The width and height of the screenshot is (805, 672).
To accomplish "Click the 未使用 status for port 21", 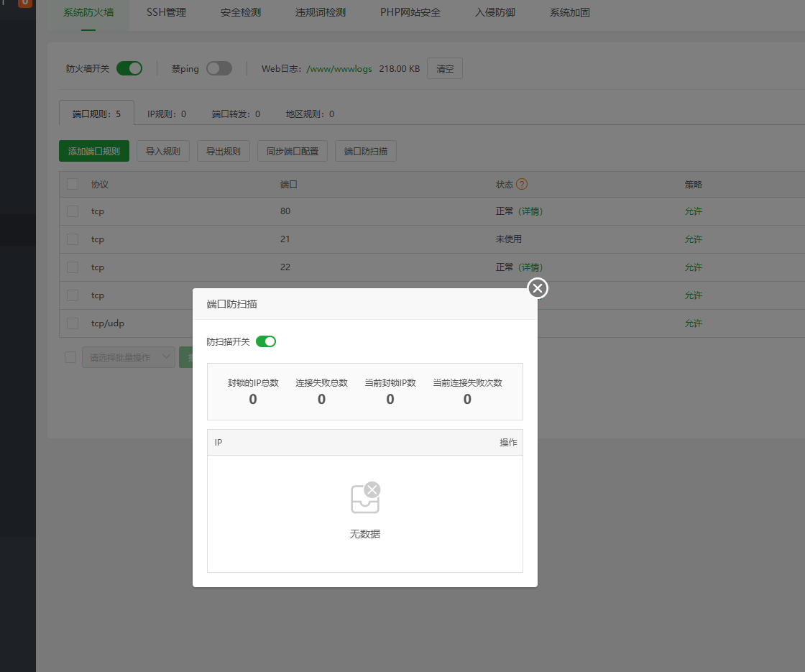I will click(508, 239).
